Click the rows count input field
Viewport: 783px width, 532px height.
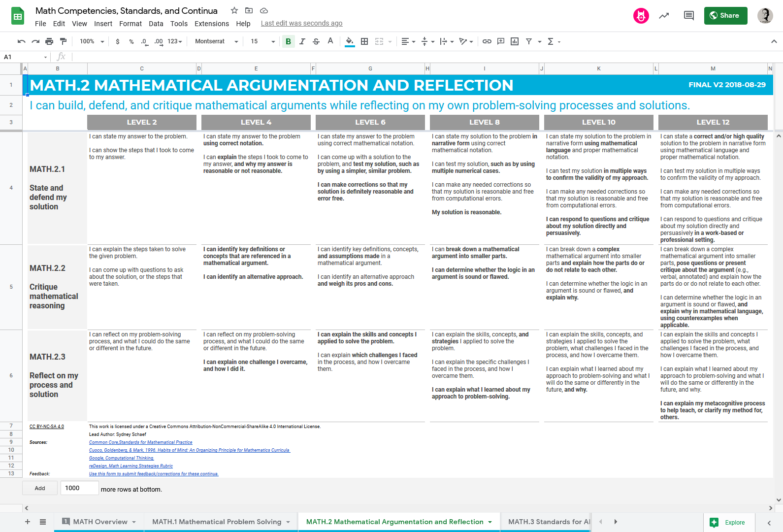[79, 488]
